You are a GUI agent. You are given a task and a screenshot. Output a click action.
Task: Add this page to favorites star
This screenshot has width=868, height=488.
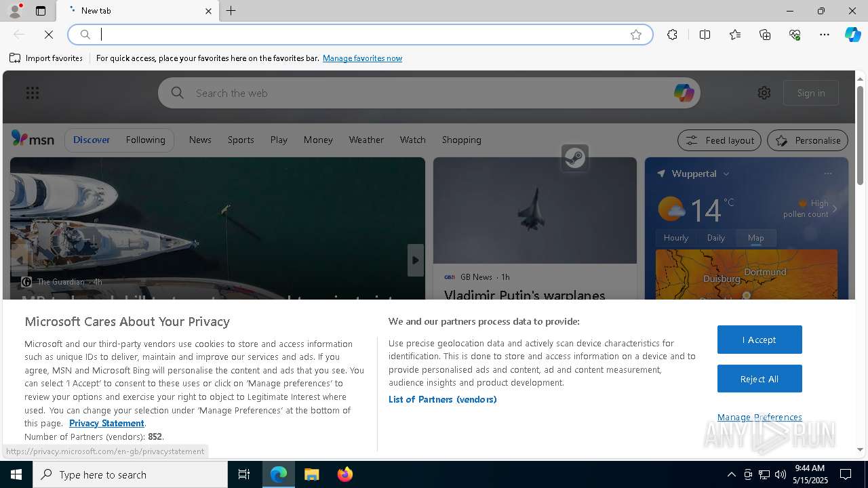point(636,35)
